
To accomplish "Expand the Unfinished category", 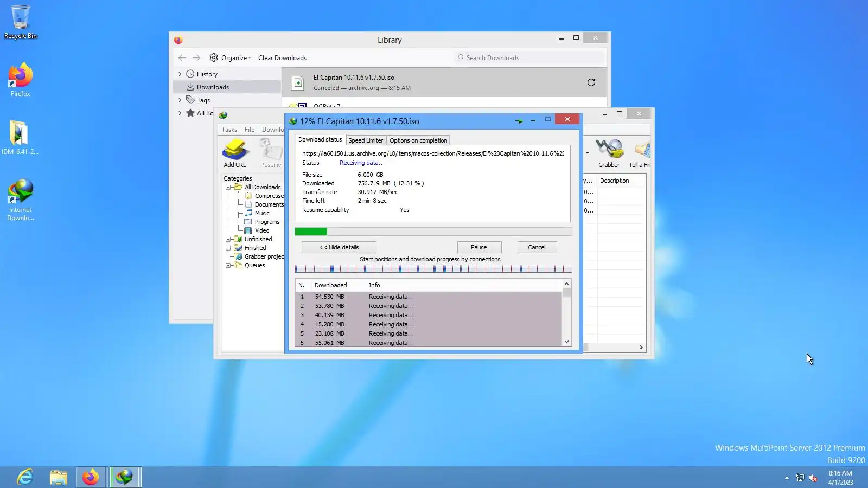I will [x=228, y=239].
